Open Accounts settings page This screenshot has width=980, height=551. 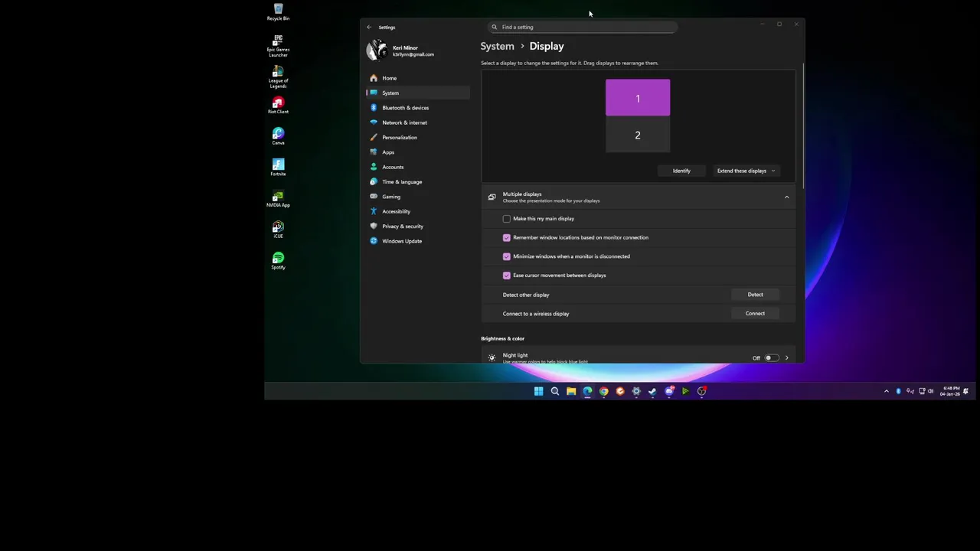[418, 167]
